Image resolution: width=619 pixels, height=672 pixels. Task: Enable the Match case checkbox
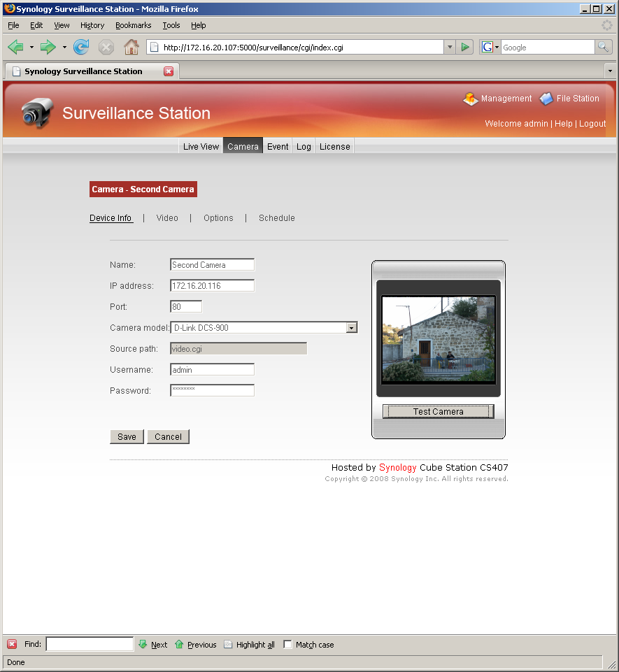pos(287,644)
